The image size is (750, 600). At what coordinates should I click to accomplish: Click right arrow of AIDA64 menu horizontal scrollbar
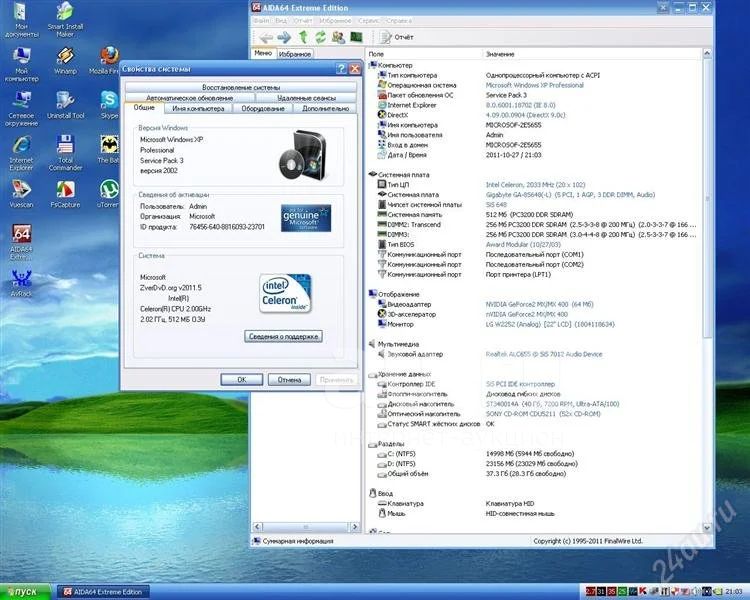tap(354, 527)
